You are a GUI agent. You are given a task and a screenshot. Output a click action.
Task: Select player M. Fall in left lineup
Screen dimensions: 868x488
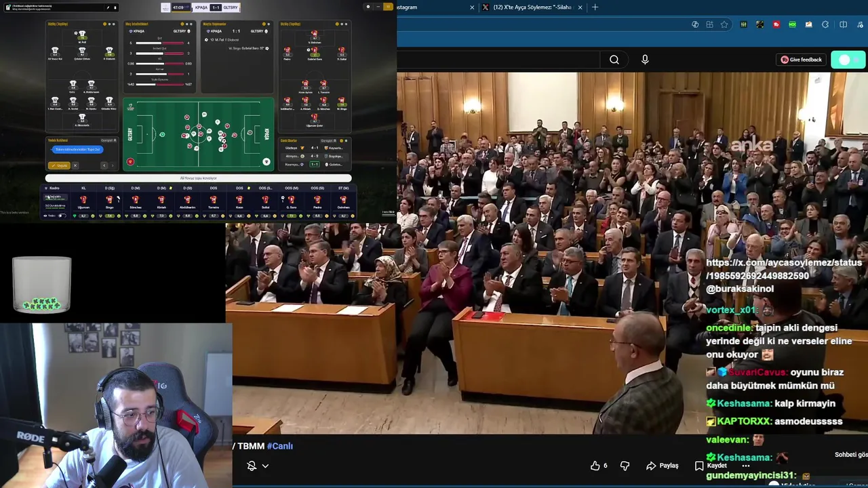[x=82, y=37]
